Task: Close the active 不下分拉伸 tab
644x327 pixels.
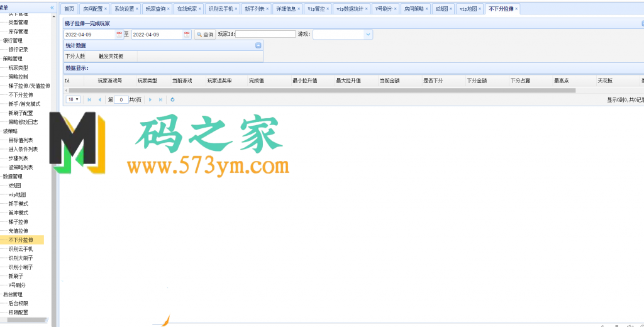Action: click(x=516, y=9)
